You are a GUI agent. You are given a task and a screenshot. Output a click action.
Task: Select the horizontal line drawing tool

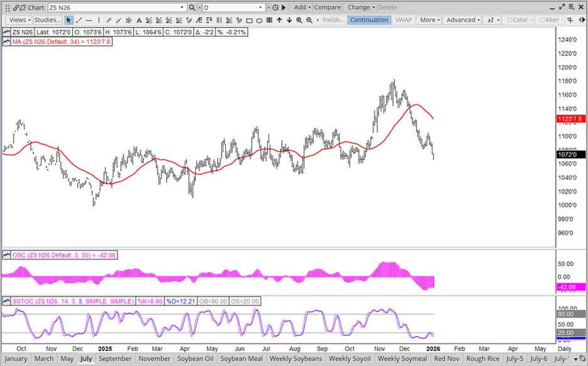(89, 20)
